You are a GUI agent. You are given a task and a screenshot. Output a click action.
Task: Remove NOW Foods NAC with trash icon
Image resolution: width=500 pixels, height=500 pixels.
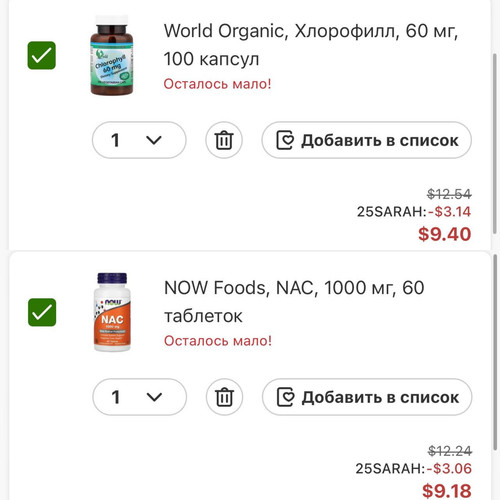pos(224,397)
